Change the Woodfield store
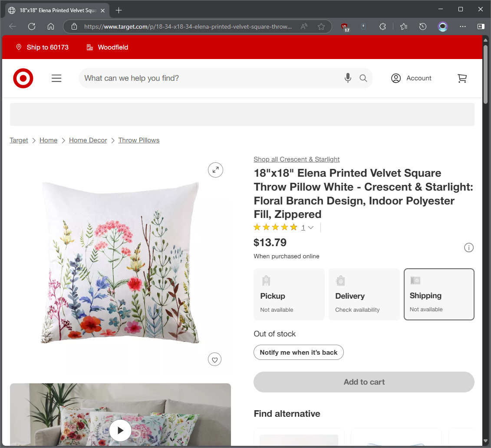This screenshot has width=491, height=448. point(107,47)
